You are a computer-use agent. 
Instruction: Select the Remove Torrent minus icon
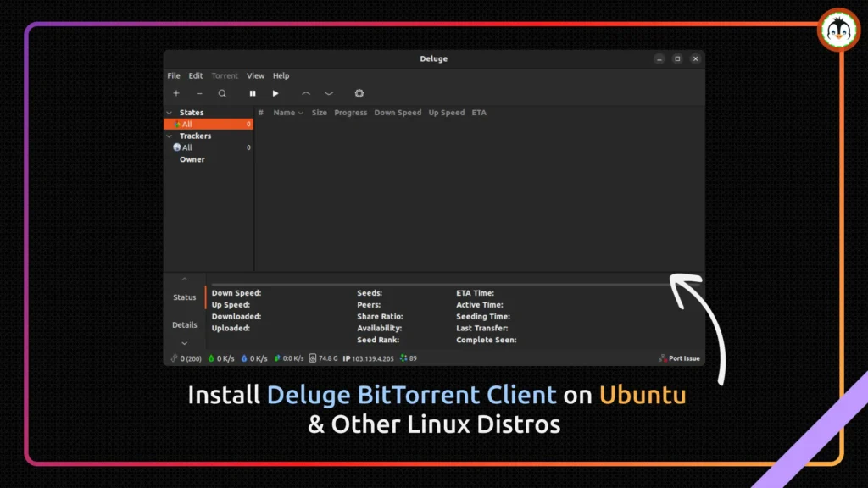(199, 93)
